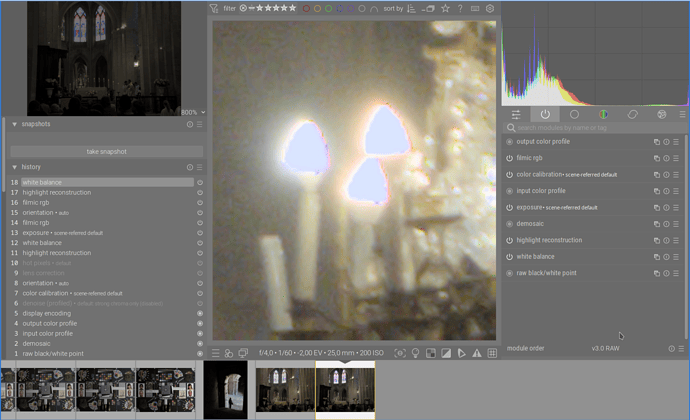The image size is (690, 420).
Task: Click the take snapshot button
Action: pos(106,151)
